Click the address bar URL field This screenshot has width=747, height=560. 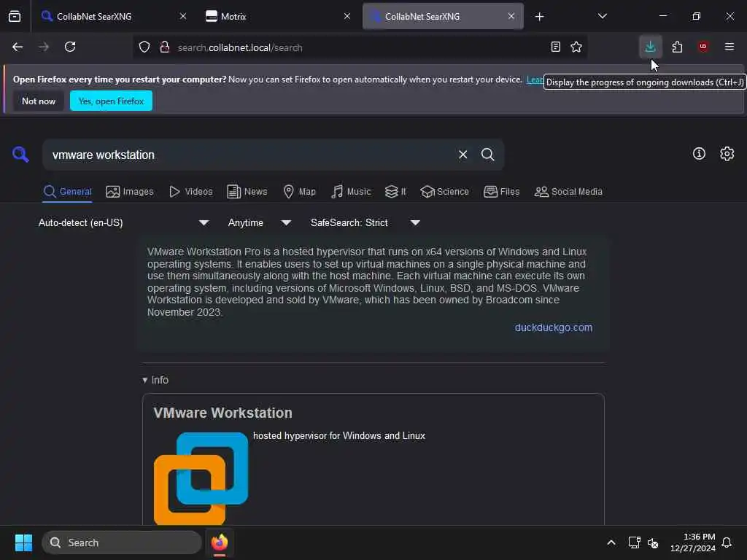(x=360, y=47)
